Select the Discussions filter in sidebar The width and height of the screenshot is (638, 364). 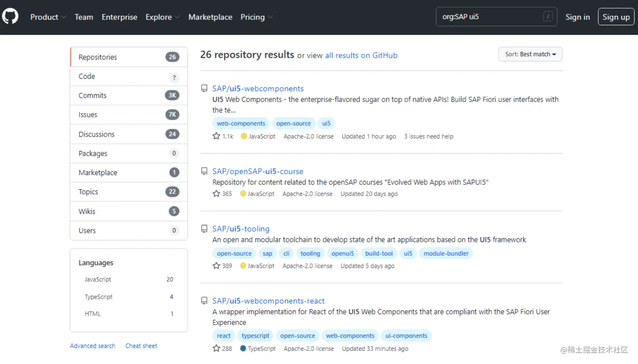[129, 134]
